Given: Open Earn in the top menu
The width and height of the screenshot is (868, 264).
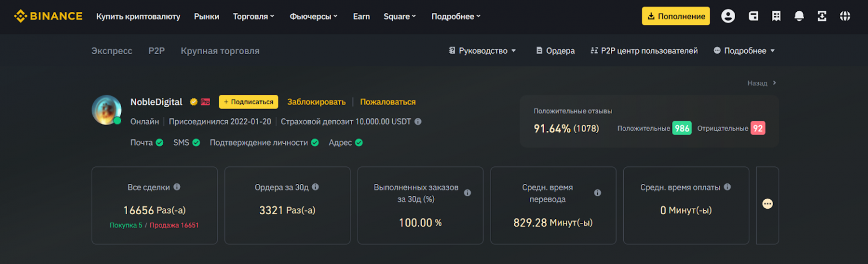Looking at the screenshot, I should click(362, 16).
